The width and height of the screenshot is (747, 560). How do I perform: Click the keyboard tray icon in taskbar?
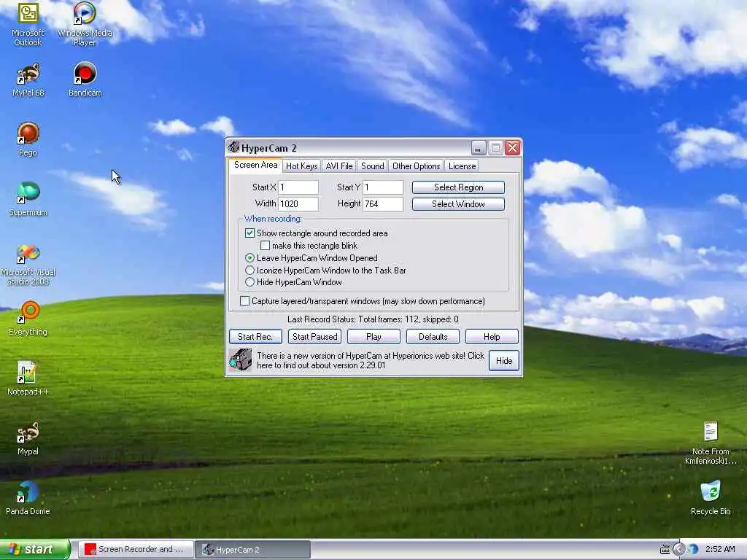[x=665, y=550]
